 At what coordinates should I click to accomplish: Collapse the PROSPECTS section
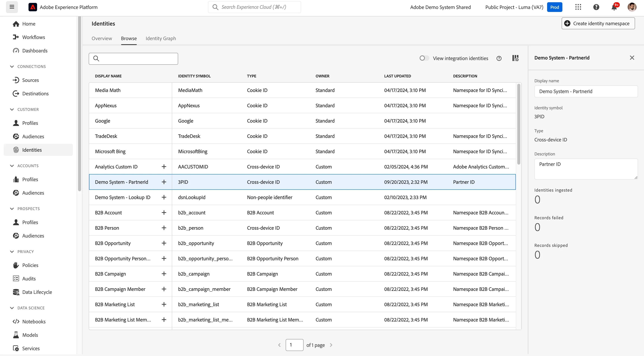coord(12,209)
